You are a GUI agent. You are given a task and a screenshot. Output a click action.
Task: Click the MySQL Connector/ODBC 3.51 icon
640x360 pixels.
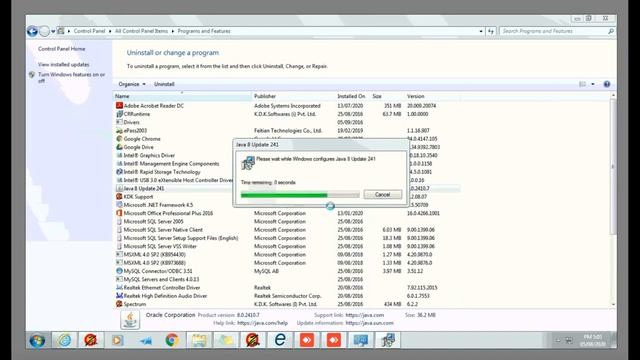click(x=119, y=271)
